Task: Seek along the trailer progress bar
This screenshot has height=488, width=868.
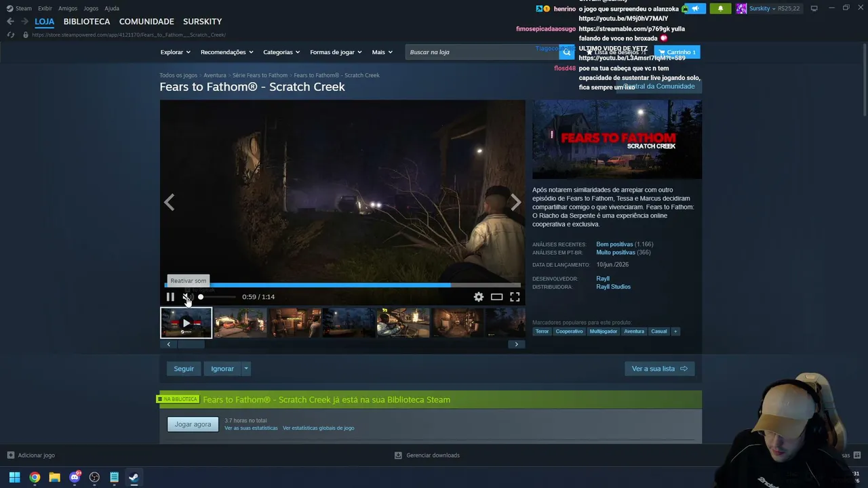Action: [x=342, y=285]
